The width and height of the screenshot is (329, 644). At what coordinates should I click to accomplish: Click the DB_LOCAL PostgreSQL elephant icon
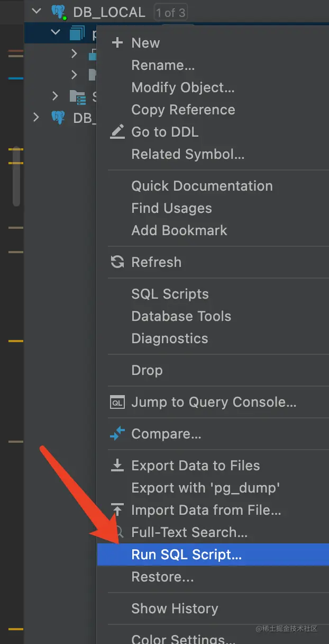pyautogui.click(x=58, y=12)
